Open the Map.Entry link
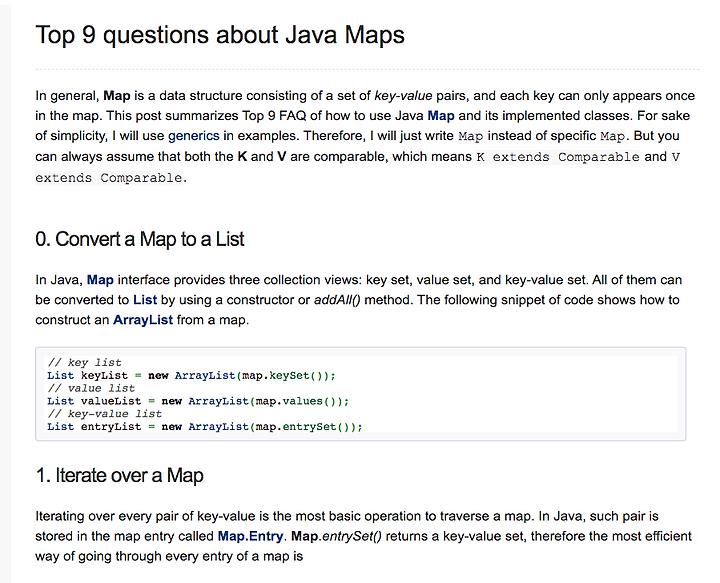This screenshot has width=720, height=583. point(250,536)
